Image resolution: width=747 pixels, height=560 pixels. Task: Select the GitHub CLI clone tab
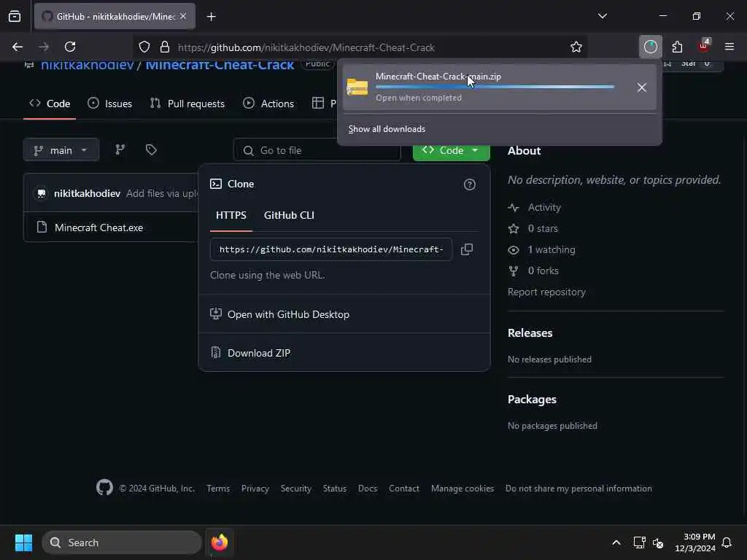click(x=289, y=215)
